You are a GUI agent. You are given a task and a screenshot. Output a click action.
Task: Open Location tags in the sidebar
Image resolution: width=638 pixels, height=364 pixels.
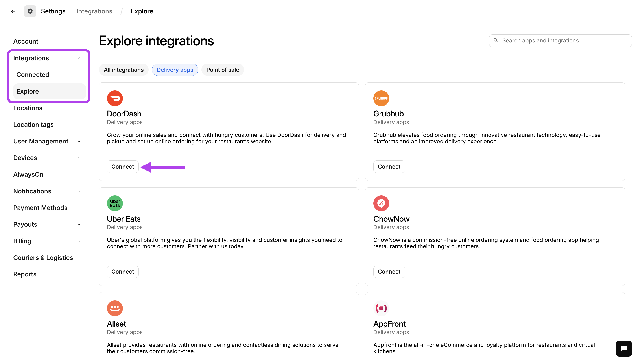click(x=33, y=125)
